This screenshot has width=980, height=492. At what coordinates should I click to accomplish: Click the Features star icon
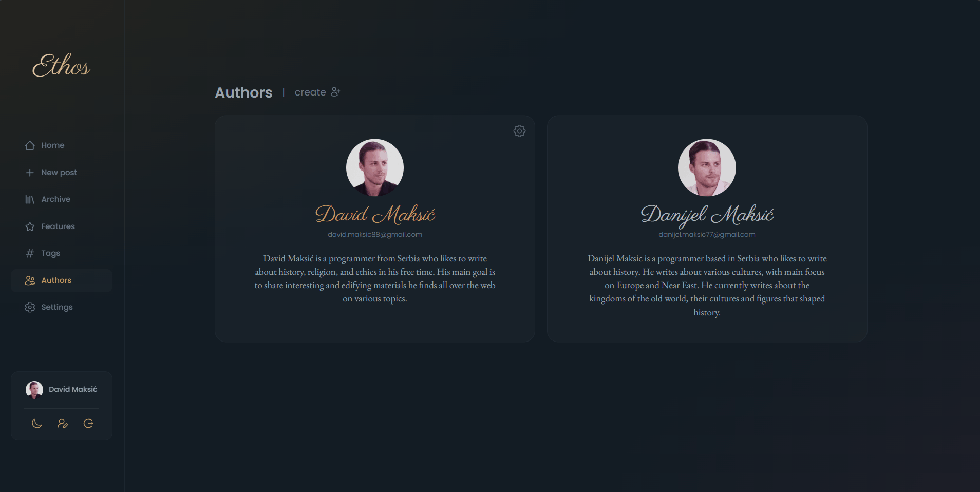click(x=30, y=226)
